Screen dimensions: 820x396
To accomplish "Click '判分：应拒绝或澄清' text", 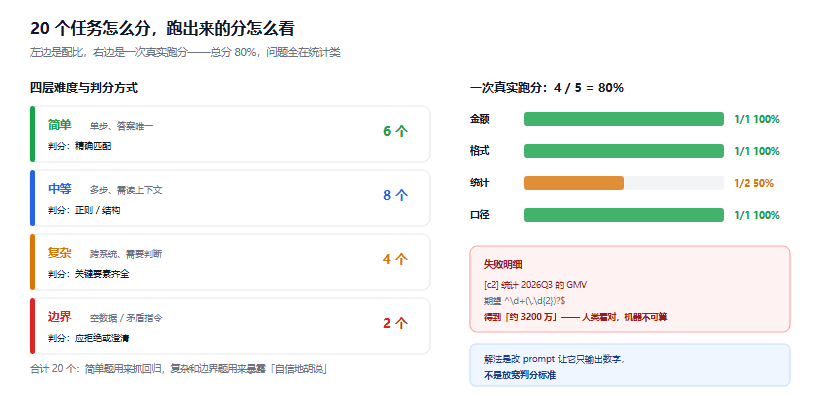I will click(88, 338).
